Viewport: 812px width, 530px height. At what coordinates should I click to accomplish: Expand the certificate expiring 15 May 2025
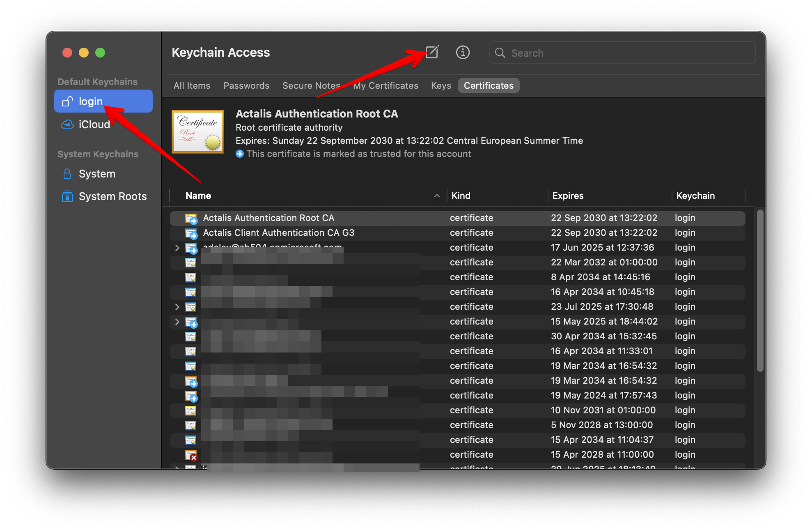click(x=177, y=322)
